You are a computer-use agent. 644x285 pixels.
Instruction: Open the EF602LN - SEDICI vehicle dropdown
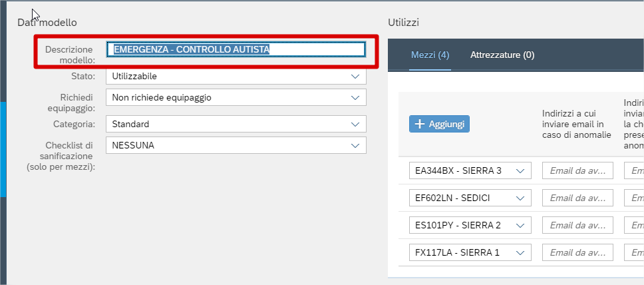[x=470, y=198]
